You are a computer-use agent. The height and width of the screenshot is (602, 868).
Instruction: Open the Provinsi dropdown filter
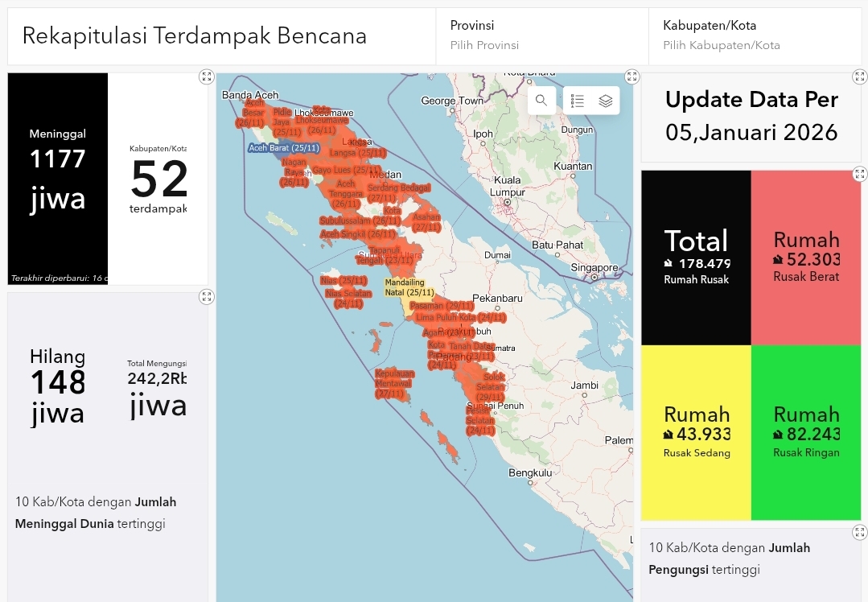541,36
